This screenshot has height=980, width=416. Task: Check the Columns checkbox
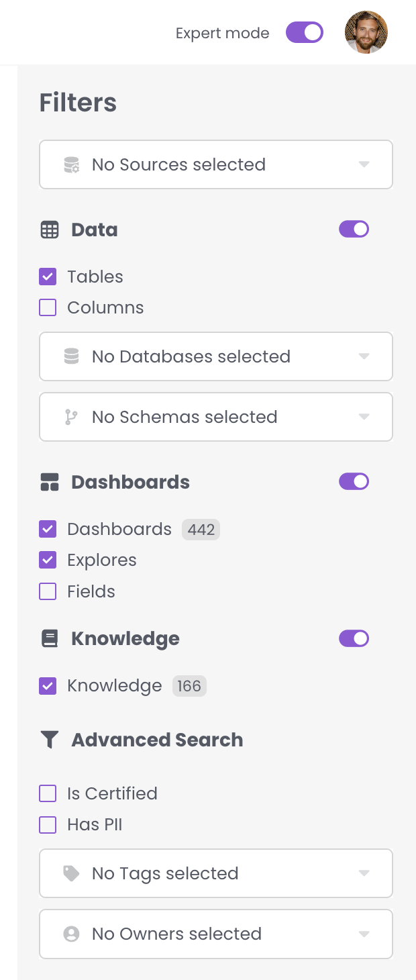[48, 307]
